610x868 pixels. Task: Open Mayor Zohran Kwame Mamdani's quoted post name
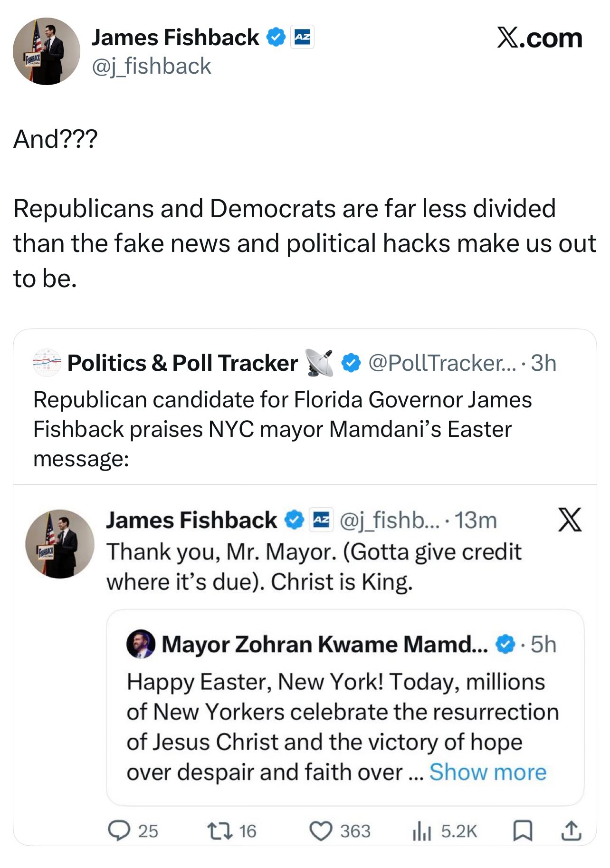click(324, 645)
